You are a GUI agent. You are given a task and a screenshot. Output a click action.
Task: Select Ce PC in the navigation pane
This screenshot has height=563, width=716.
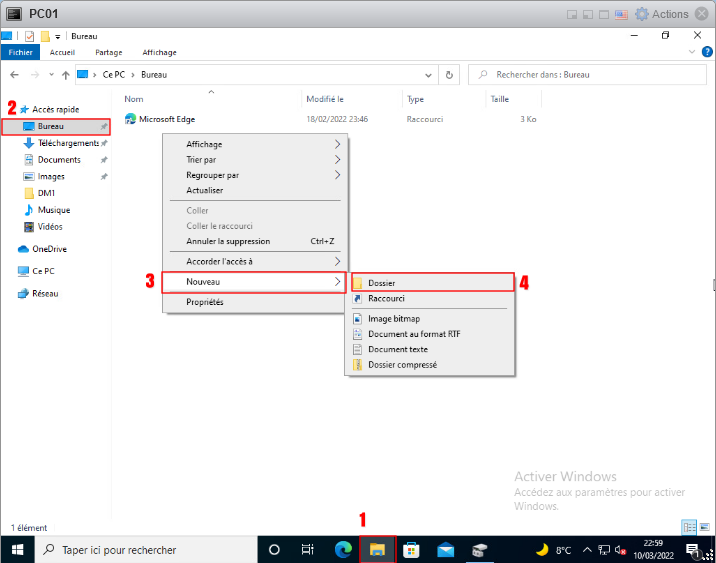(x=43, y=271)
